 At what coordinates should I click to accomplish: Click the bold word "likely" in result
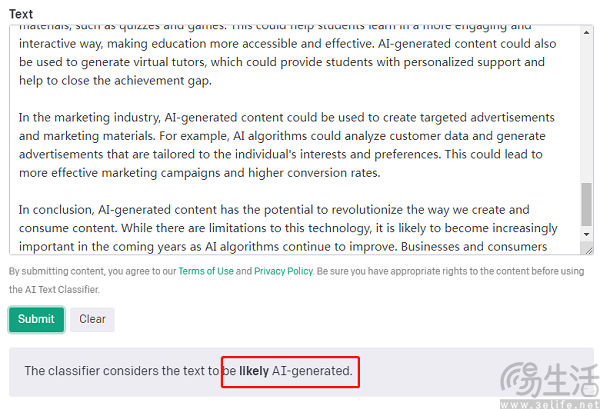[254, 371]
